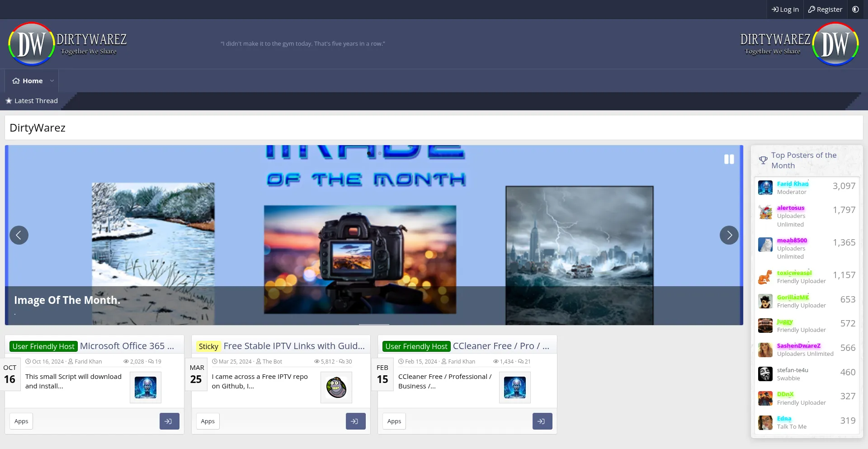The image size is (868, 449).
Task: Open DDnX avatar in Top Posters
Action: click(765, 398)
